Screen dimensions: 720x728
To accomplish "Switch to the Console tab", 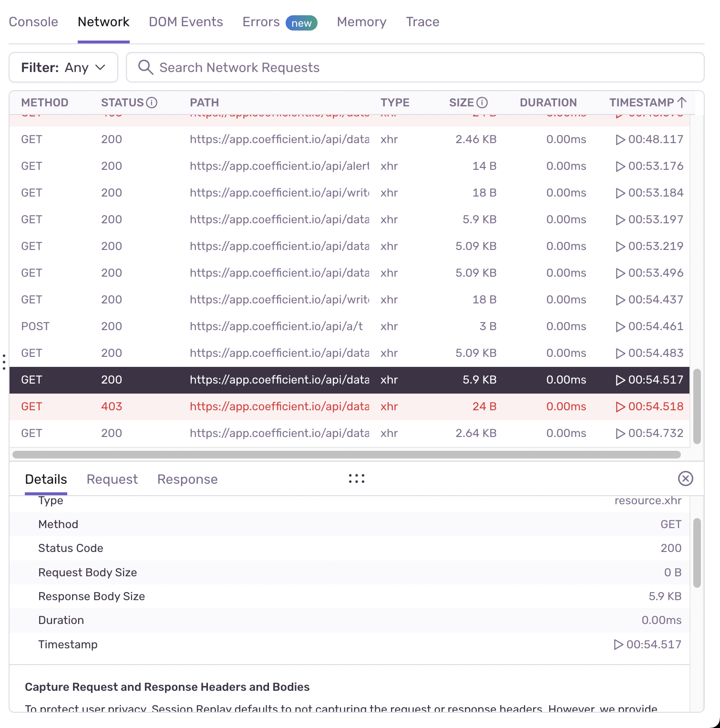I will (x=33, y=21).
